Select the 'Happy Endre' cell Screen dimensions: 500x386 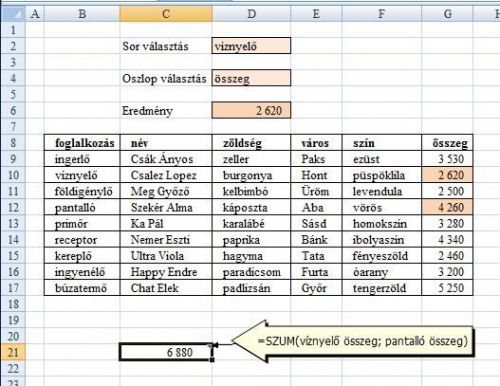coord(166,272)
